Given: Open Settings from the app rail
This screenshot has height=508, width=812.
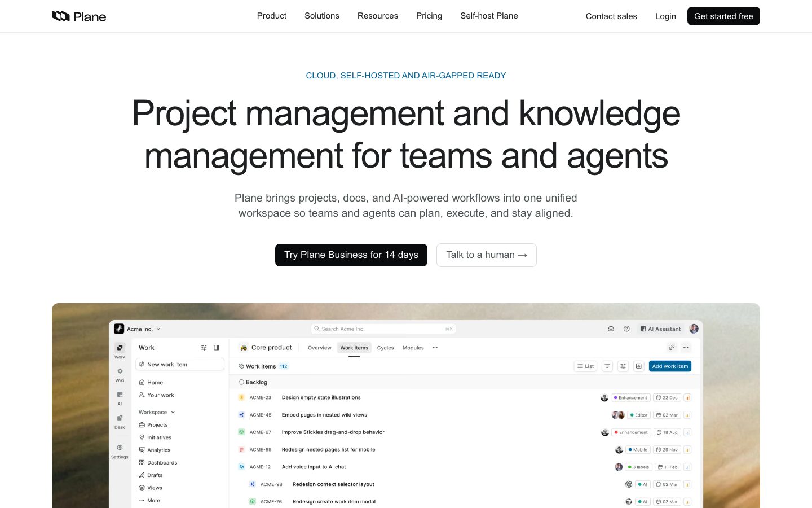Looking at the screenshot, I should 120,451.
